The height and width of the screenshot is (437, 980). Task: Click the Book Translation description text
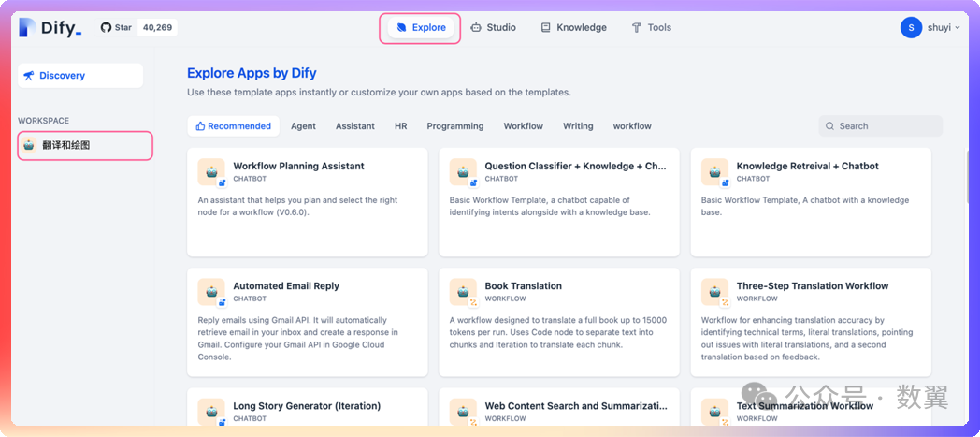(559, 332)
